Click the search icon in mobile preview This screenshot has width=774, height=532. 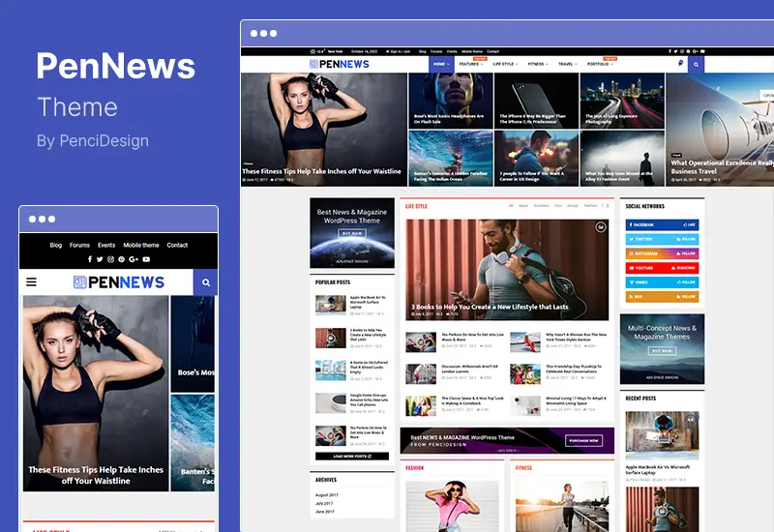(x=206, y=282)
